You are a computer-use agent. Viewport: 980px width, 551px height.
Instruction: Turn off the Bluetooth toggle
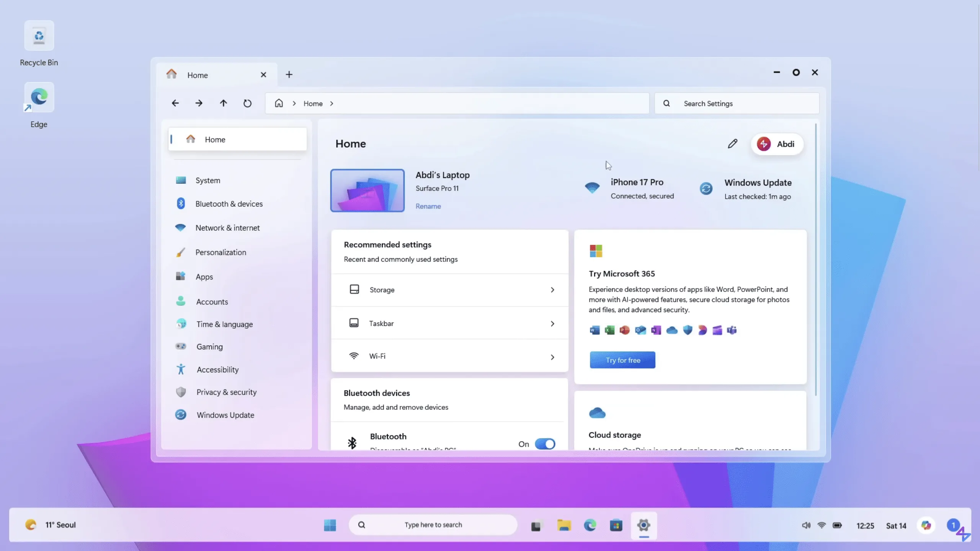pyautogui.click(x=545, y=444)
